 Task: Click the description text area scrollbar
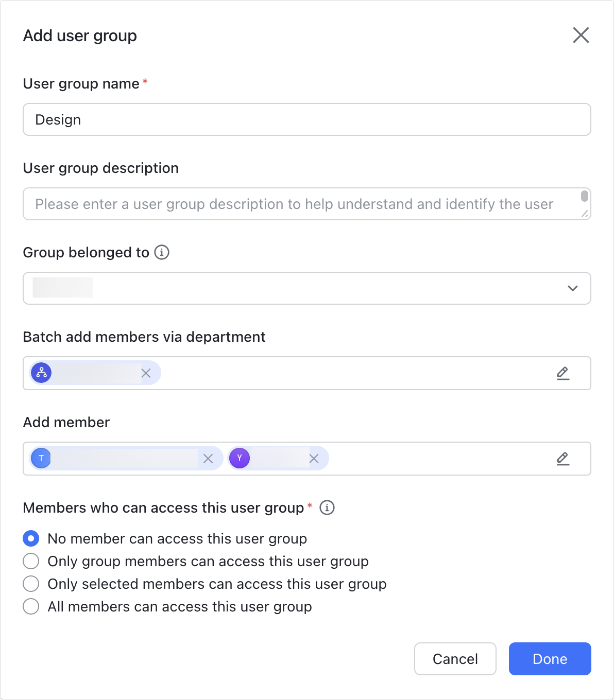click(585, 196)
